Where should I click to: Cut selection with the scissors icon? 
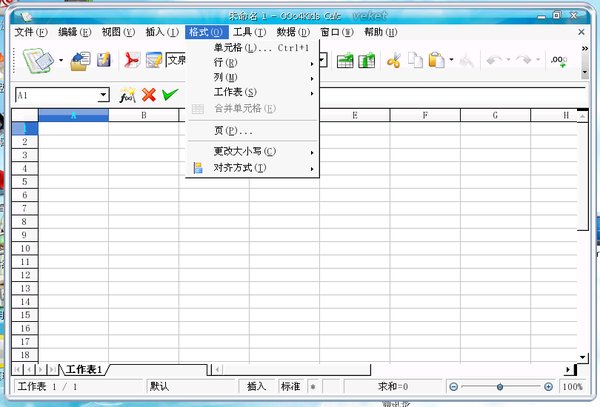[x=394, y=60]
